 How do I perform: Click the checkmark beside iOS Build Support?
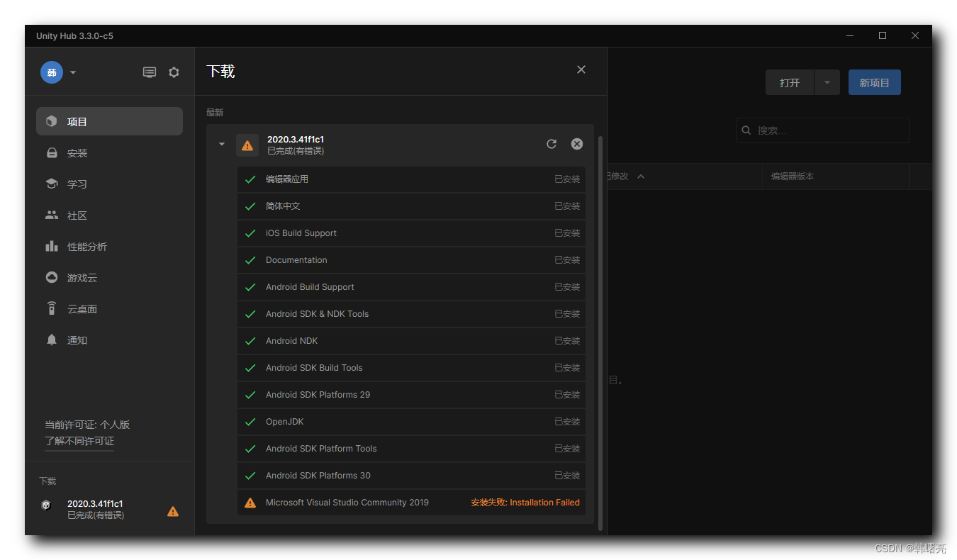pyautogui.click(x=250, y=233)
